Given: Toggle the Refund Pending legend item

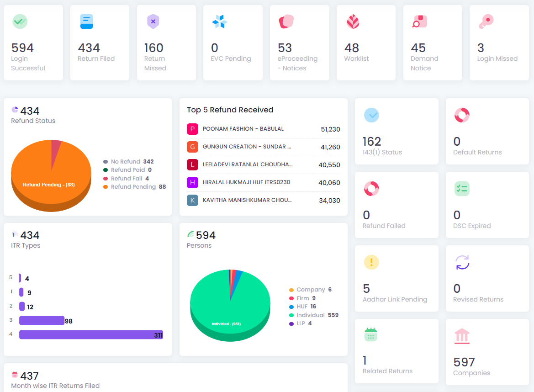Looking at the screenshot, I should [134, 187].
